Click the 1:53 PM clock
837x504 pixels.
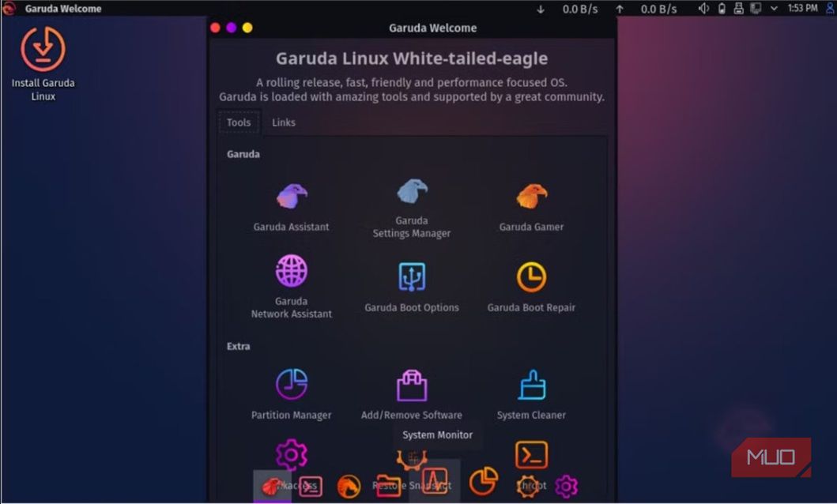click(802, 9)
